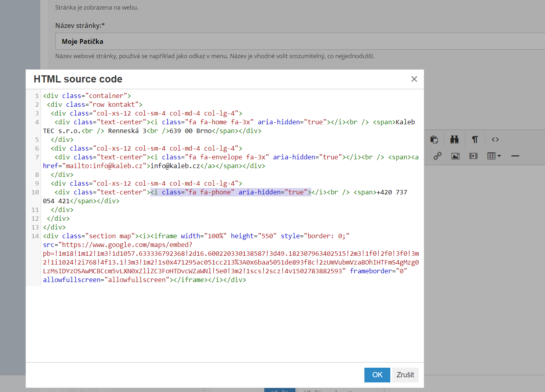The height and width of the screenshot is (392, 545).
Task: Click the paste clipboard icon in editor toolbar
Action: pos(434,139)
